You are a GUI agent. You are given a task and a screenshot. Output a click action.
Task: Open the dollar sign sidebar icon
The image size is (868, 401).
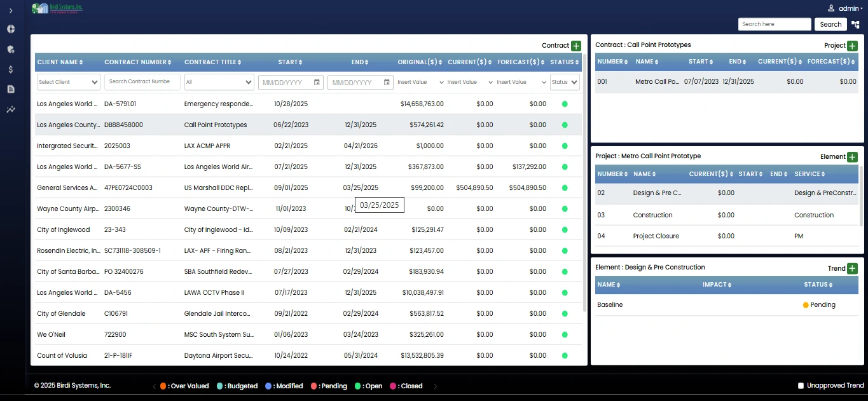[11, 69]
